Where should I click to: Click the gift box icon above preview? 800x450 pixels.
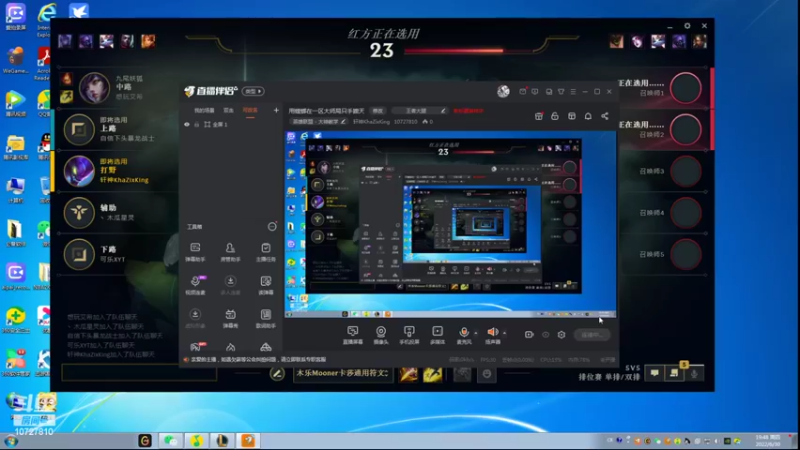pyautogui.click(x=538, y=116)
